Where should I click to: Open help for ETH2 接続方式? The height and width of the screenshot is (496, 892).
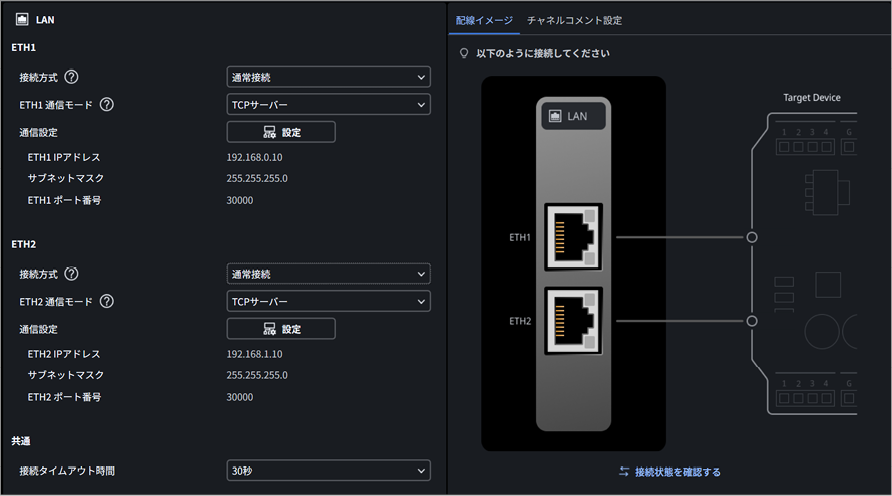(71, 274)
